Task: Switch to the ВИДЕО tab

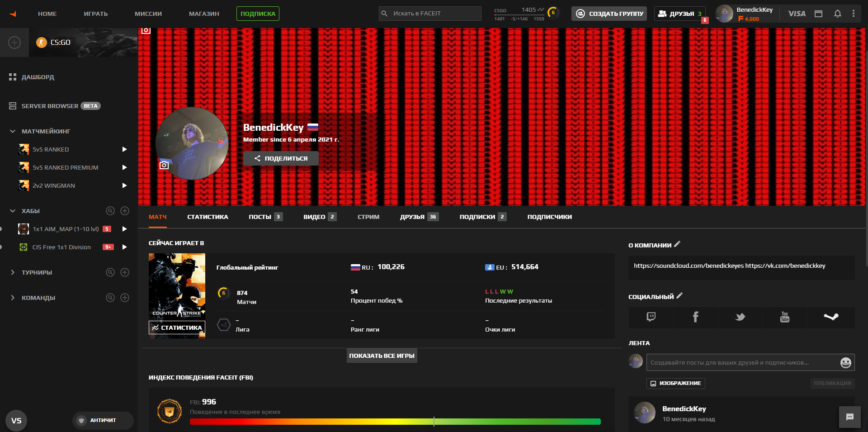Action: (x=320, y=217)
